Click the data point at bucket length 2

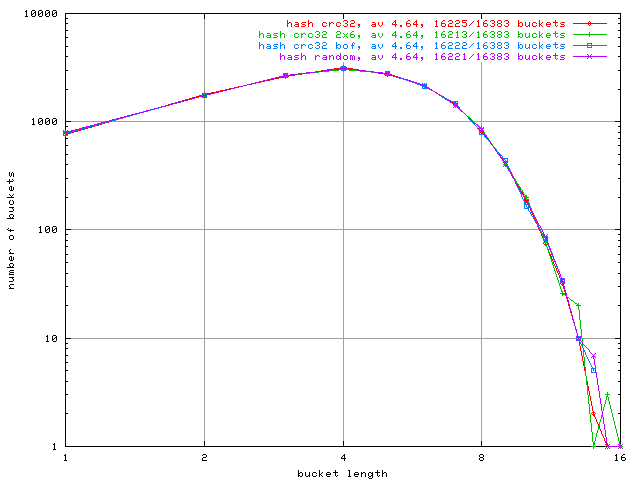[x=204, y=95]
